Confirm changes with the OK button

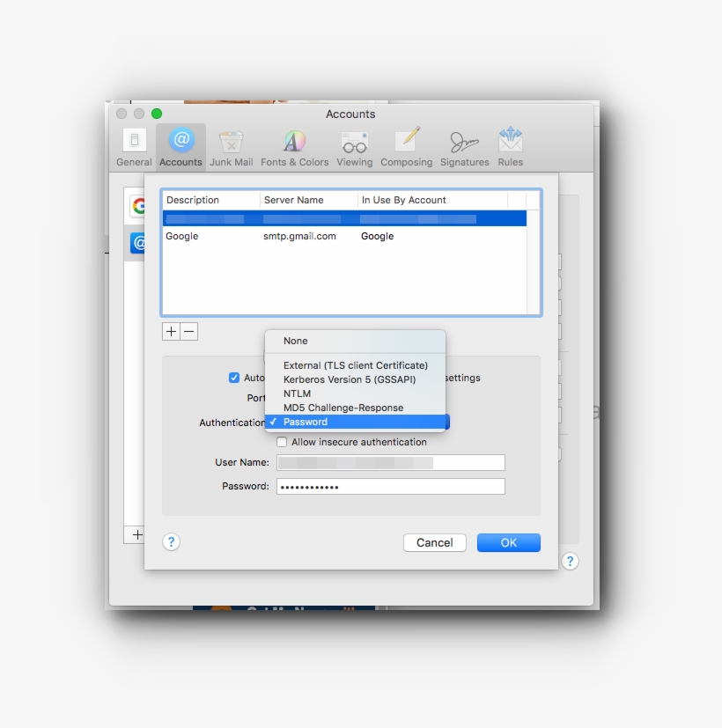(x=508, y=542)
